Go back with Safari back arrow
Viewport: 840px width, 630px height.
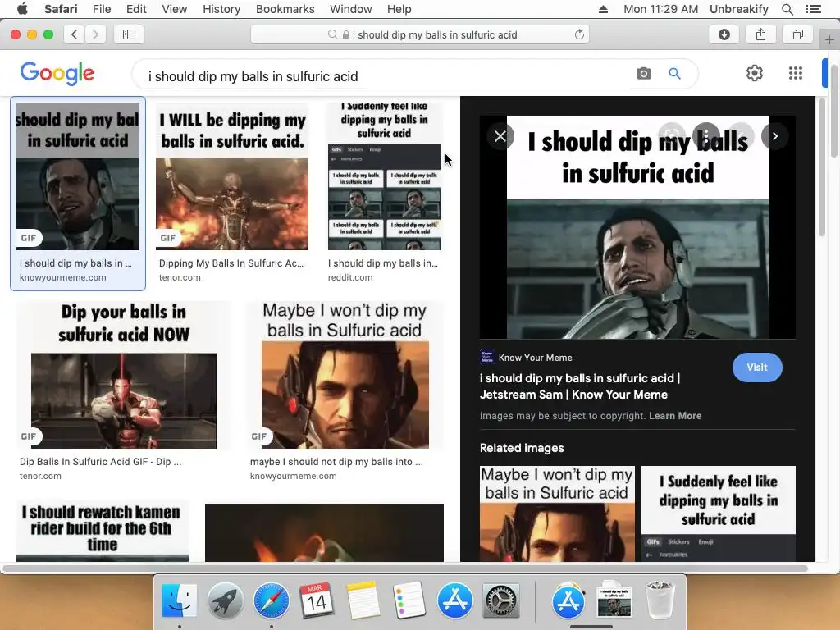(x=75, y=34)
